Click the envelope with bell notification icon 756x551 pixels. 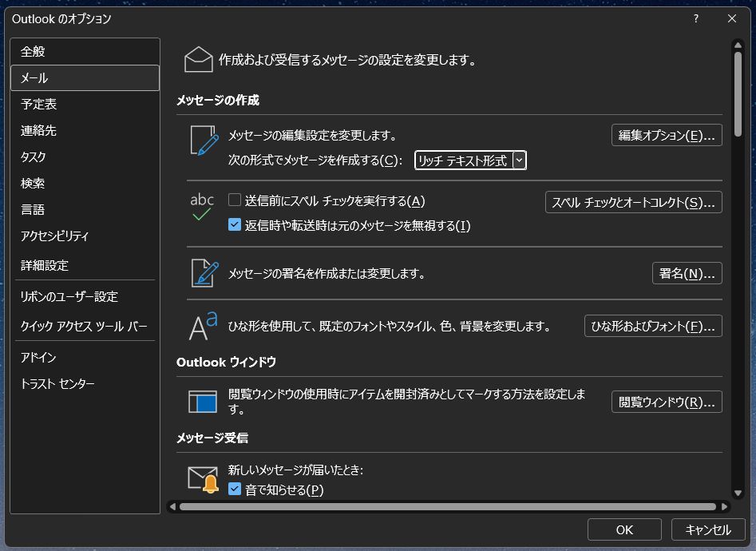pos(203,479)
